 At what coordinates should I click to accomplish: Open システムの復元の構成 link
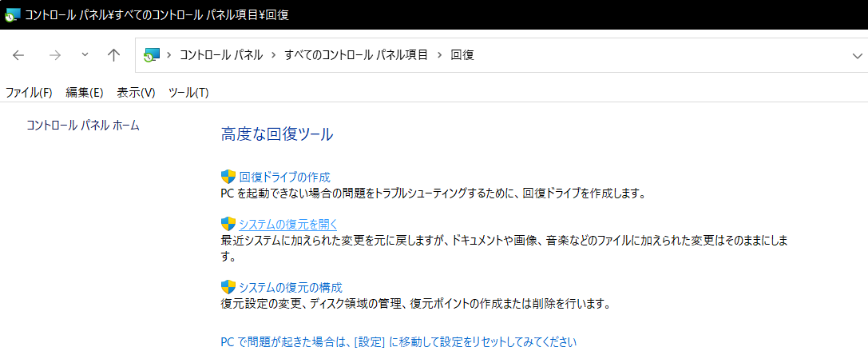[291, 287]
